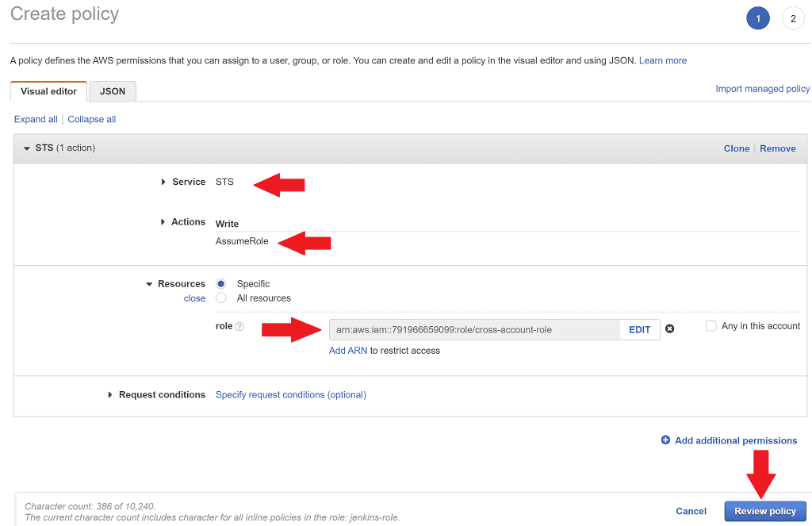Enable the Any in this account checkbox
This screenshot has width=812, height=526.
[711, 326]
